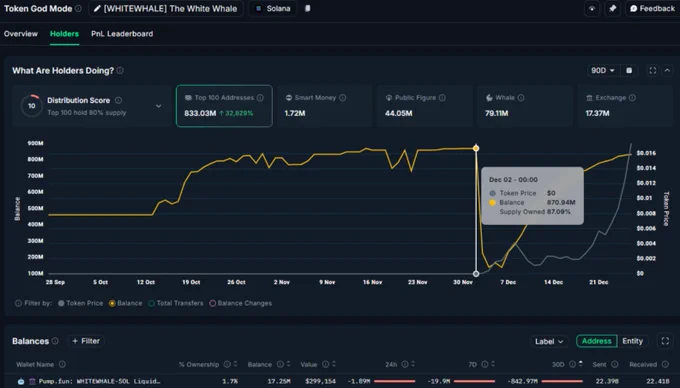Select the Whale card
680x388 pixels.
tap(525, 106)
